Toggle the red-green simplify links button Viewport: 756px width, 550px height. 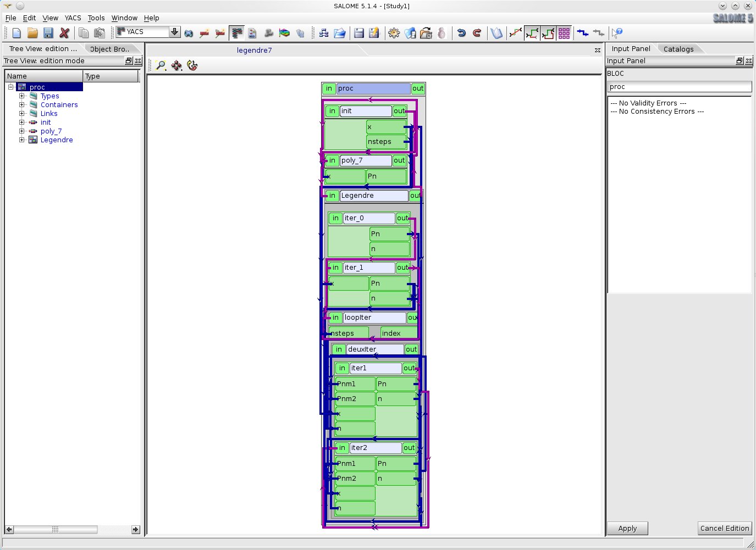[x=548, y=33]
